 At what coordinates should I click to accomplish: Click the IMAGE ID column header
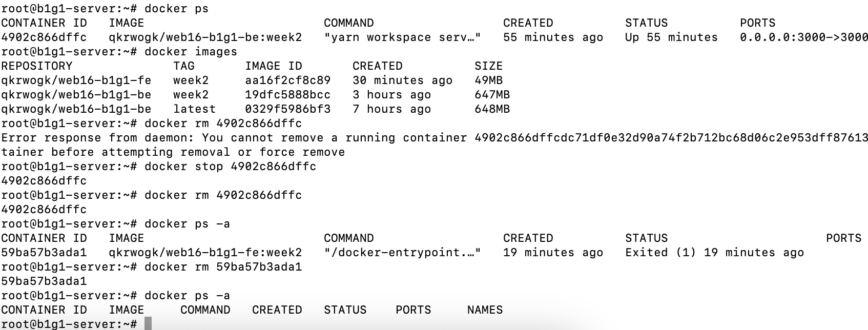point(274,66)
